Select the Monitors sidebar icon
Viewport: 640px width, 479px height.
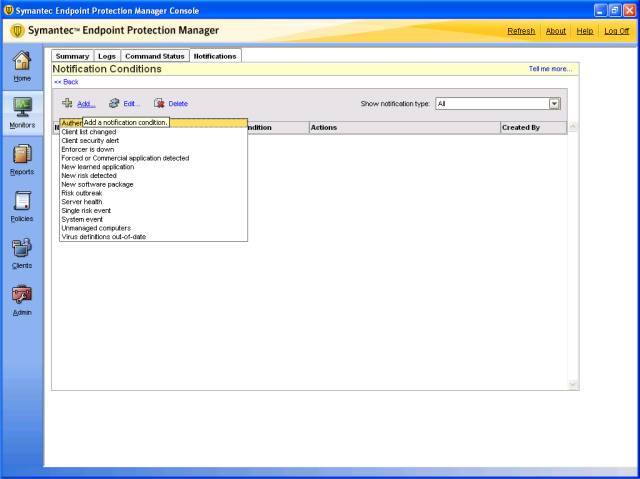coord(22,107)
